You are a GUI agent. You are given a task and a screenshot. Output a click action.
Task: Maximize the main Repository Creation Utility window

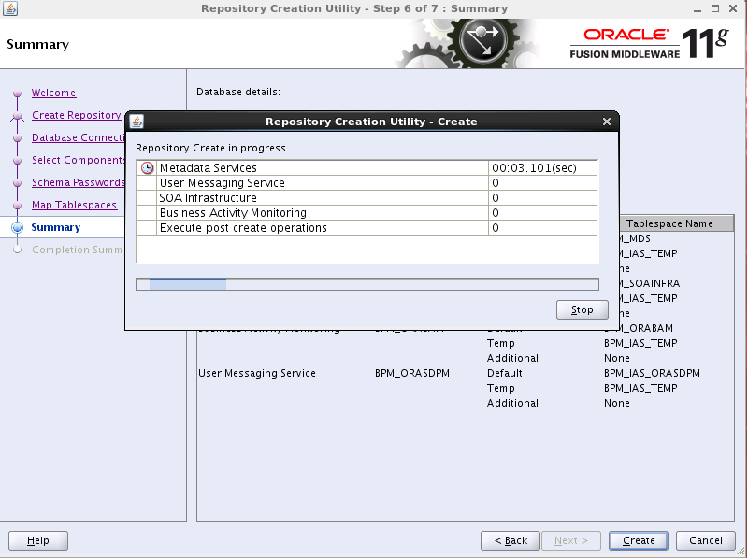[x=715, y=8]
